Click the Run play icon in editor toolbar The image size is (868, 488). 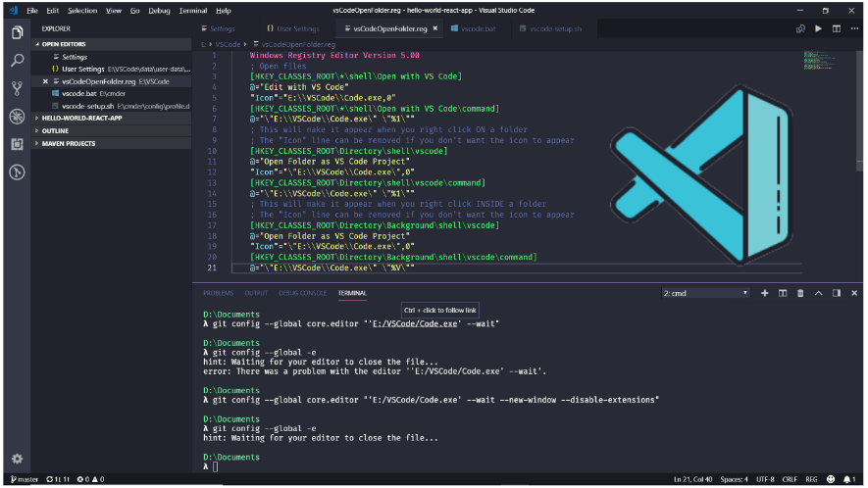click(818, 28)
